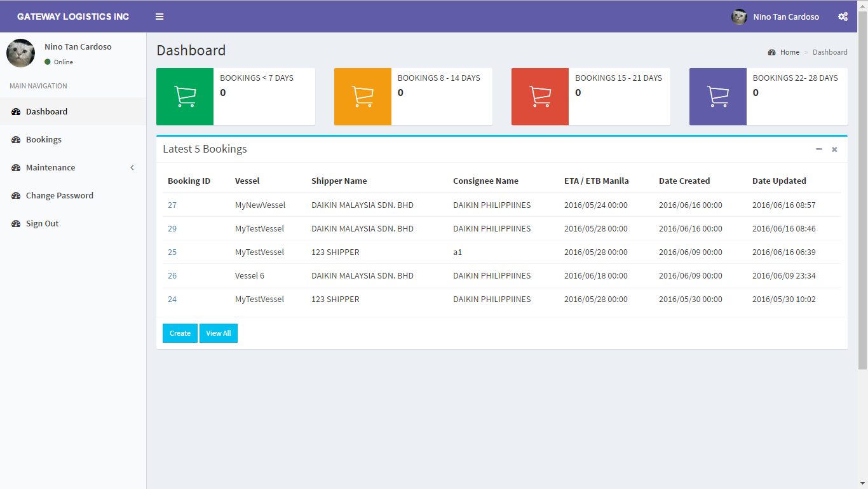Image resolution: width=868 pixels, height=489 pixels.
Task: Click the GATEWAY LOGISTICS INC logo
Action: [x=73, y=17]
